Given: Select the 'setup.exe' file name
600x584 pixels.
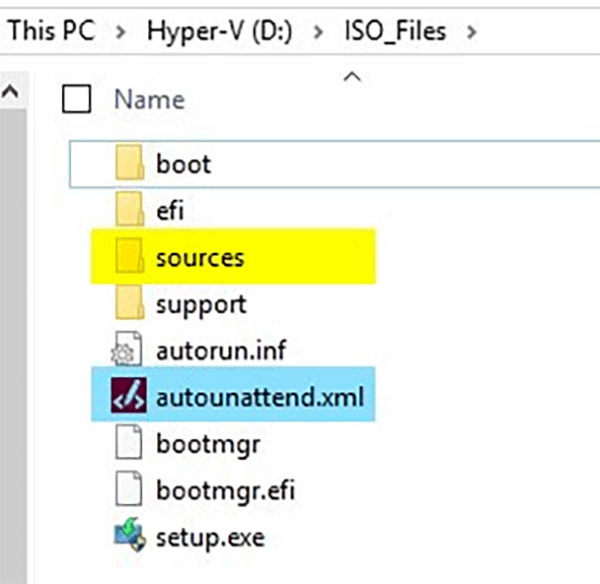Looking at the screenshot, I should (x=210, y=538).
